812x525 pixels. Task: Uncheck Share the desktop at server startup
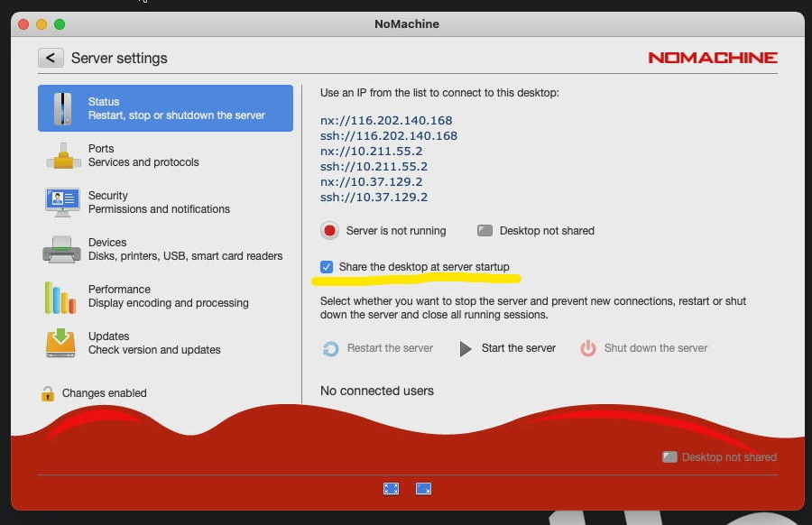pyautogui.click(x=327, y=267)
